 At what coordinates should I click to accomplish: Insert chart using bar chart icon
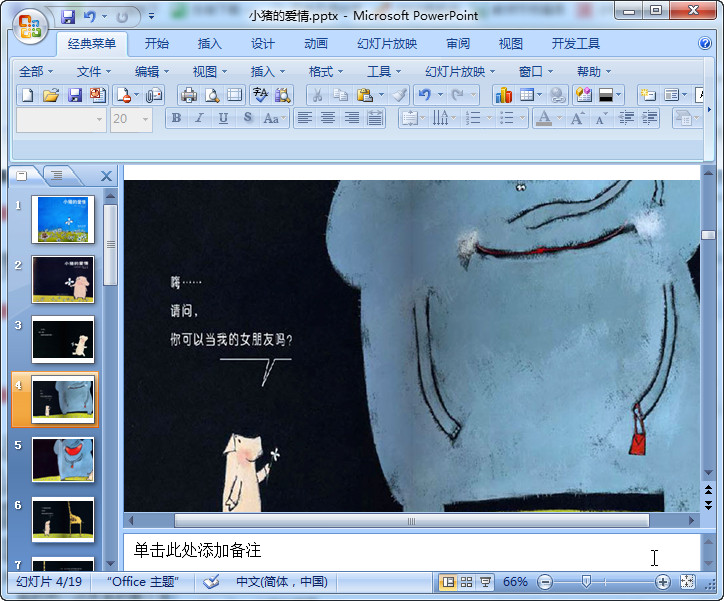tap(504, 95)
